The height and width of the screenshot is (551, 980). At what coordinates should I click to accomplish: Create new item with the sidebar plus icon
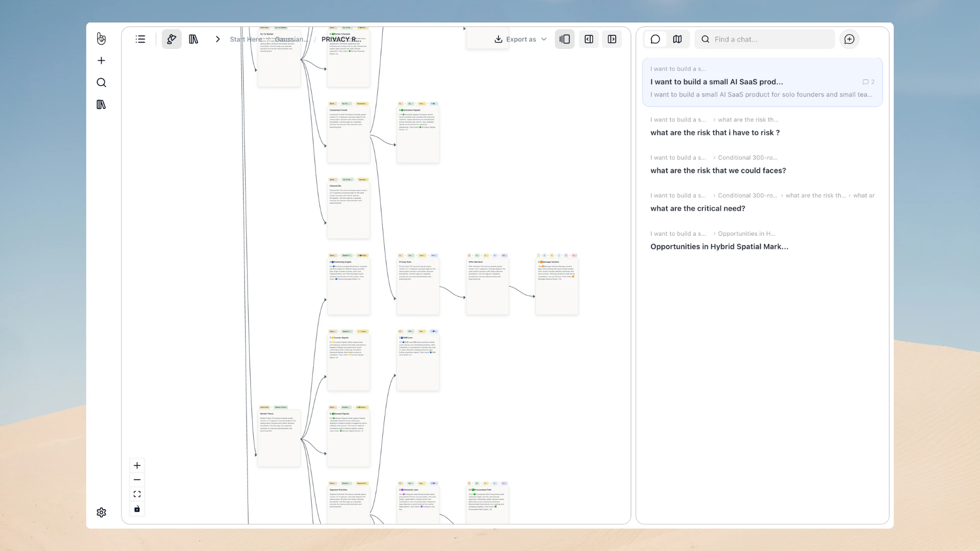tap(101, 60)
